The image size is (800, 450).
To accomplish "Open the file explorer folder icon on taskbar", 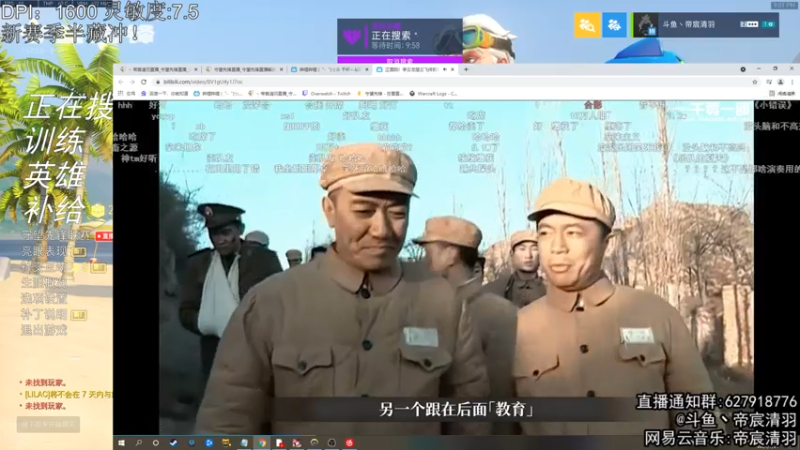I will [x=227, y=443].
